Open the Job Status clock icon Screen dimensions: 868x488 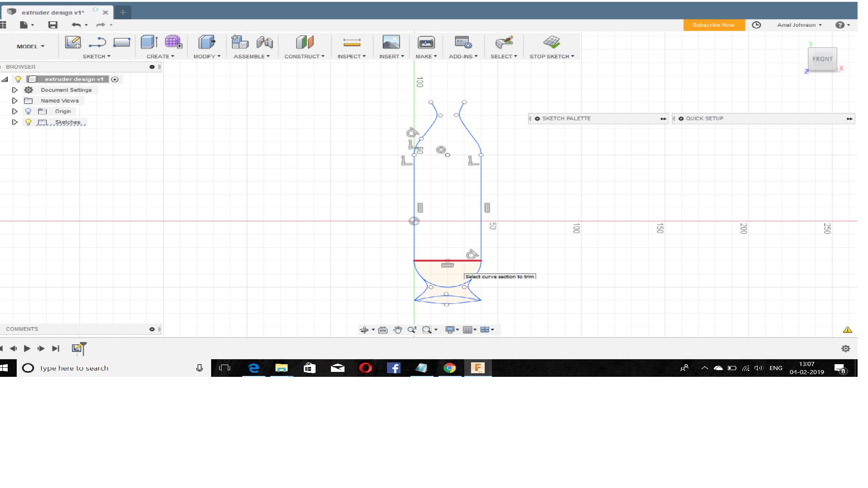(x=756, y=25)
